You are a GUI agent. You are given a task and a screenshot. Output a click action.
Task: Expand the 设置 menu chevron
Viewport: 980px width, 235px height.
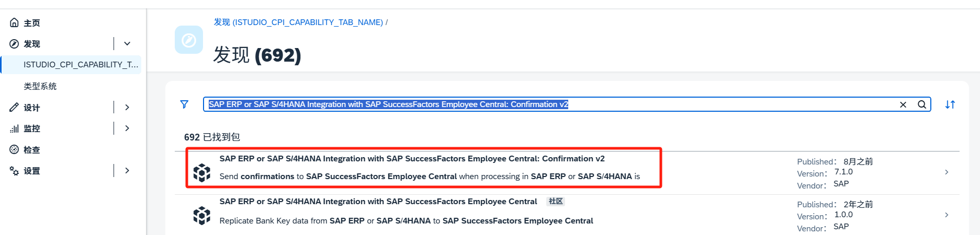[127, 170]
